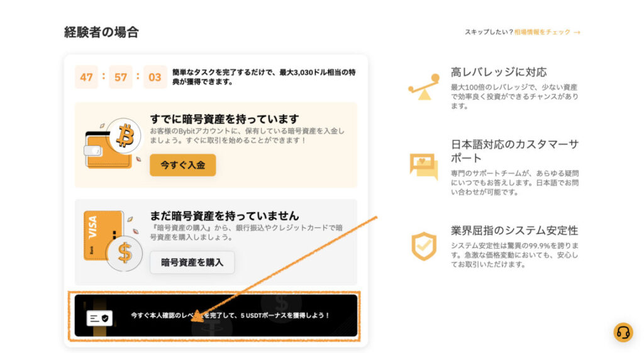Click the arrow after 相場情報をチェック

click(x=577, y=33)
